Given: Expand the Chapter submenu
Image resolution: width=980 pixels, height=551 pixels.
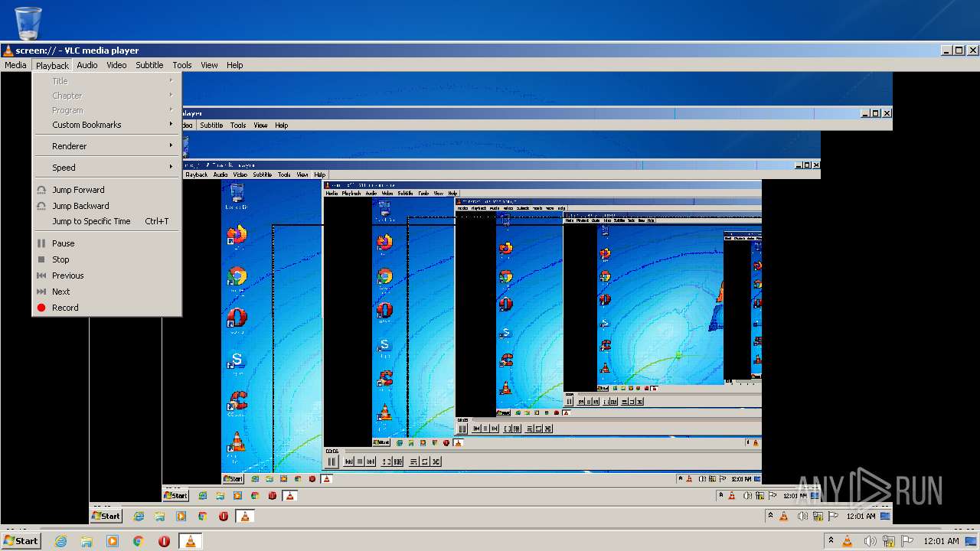Looking at the screenshot, I should 106,96.
